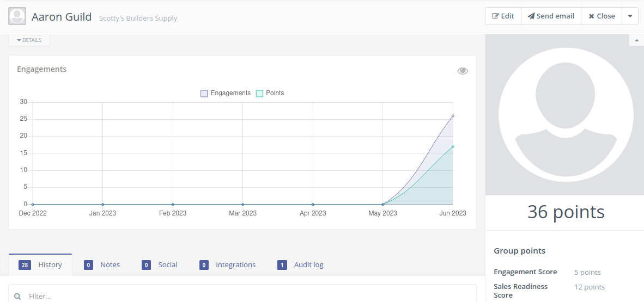The height and width of the screenshot is (302, 644).
Task: Click the small contact avatar icon beside Aaron Guild
Action: tap(17, 16)
